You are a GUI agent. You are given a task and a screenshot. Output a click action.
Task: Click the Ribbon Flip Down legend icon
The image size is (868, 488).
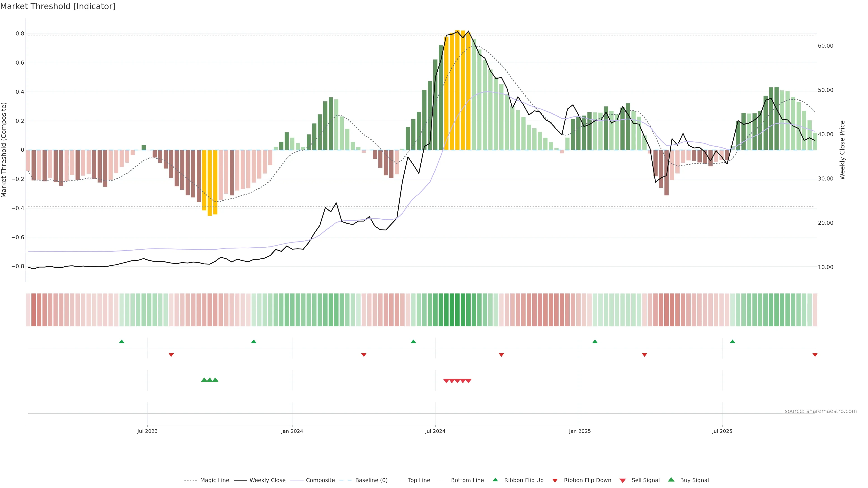[555, 480]
